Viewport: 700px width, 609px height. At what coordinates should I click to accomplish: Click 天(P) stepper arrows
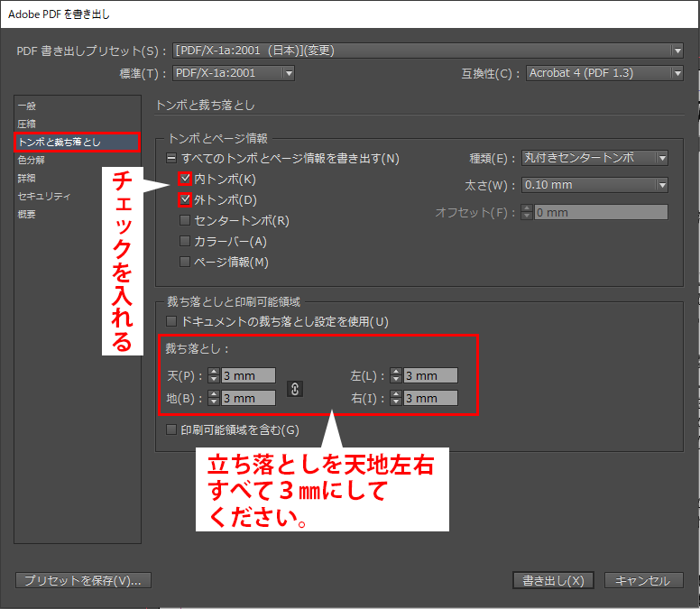point(214,375)
